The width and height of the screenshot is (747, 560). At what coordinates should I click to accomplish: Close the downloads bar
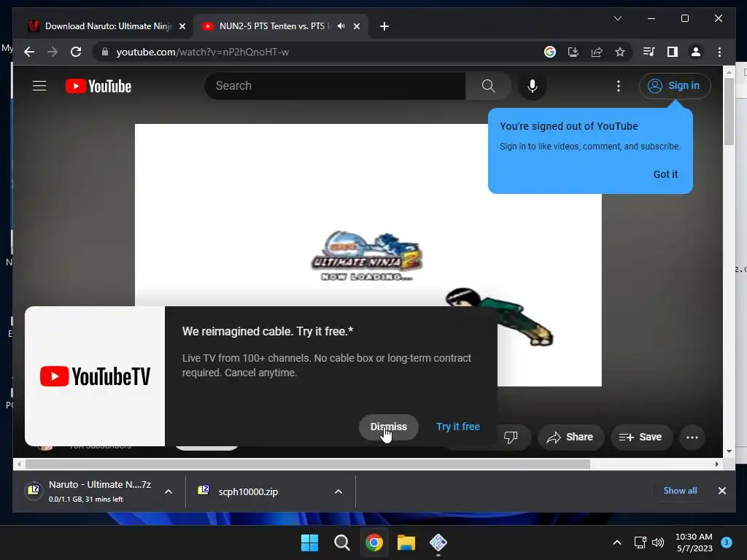coord(721,491)
